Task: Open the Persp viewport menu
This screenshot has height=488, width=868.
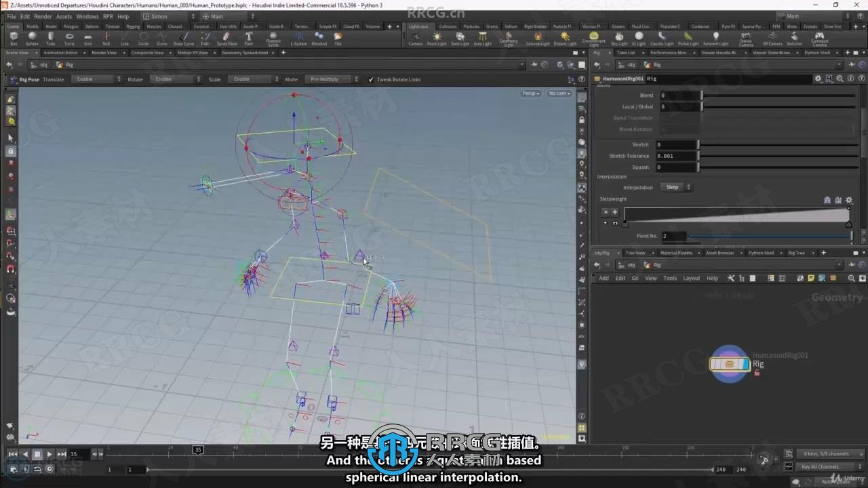Action: click(x=531, y=94)
